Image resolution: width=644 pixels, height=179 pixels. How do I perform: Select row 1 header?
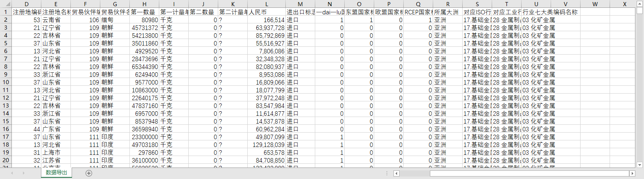click(6, 12)
